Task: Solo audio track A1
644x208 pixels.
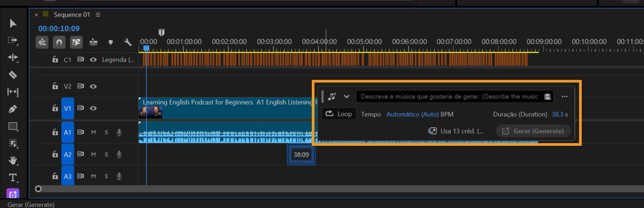Action: [x=106, y=132]
